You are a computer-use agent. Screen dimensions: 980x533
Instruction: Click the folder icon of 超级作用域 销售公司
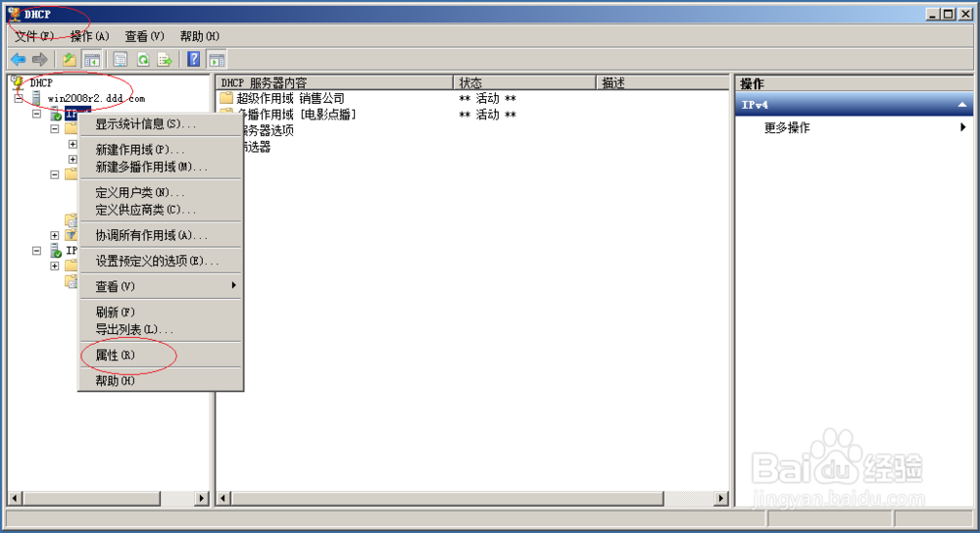(x=226, y=98)
